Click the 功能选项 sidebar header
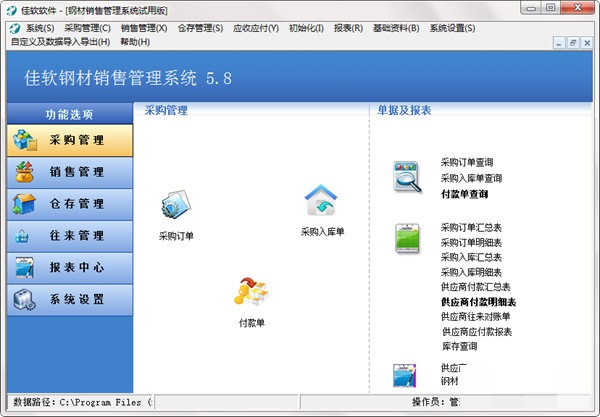Viewport: 600px width, 417px height. click(x=69, y=114)
